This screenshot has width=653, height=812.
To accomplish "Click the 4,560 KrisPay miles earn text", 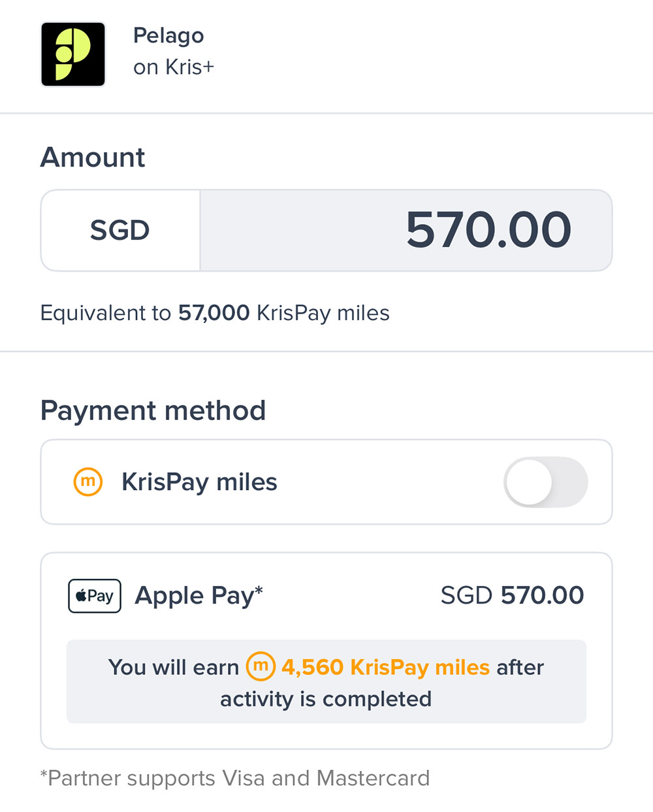I will click(385, 667).
